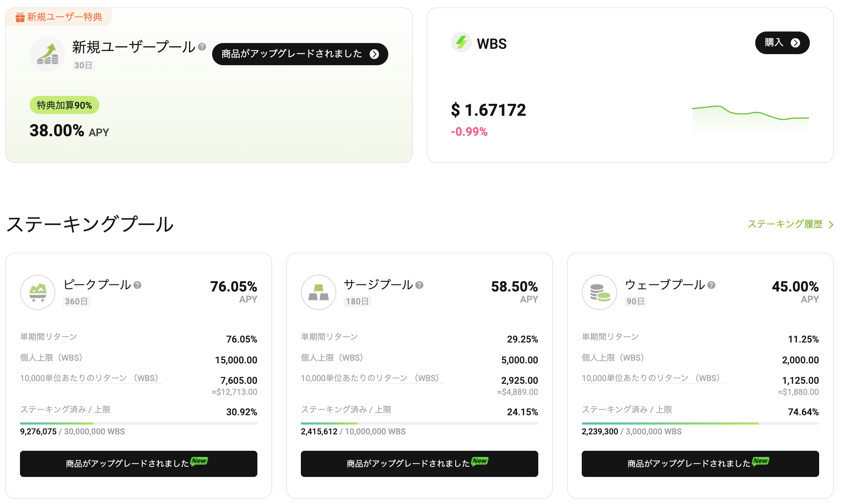Screen dimensions: 844x504
Task: Click 10,000単位あたりのリターン label in サージプール
Action: tap(372, 378)
